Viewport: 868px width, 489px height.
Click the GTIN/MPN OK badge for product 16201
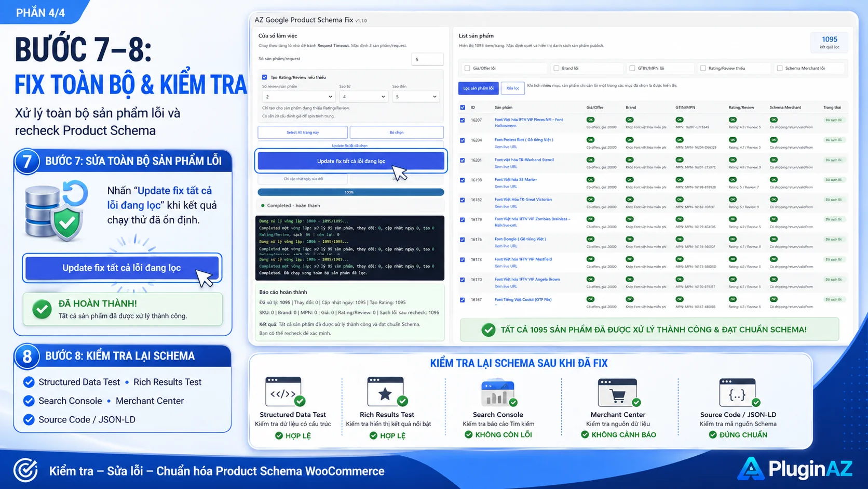click(x=680, y=160)
